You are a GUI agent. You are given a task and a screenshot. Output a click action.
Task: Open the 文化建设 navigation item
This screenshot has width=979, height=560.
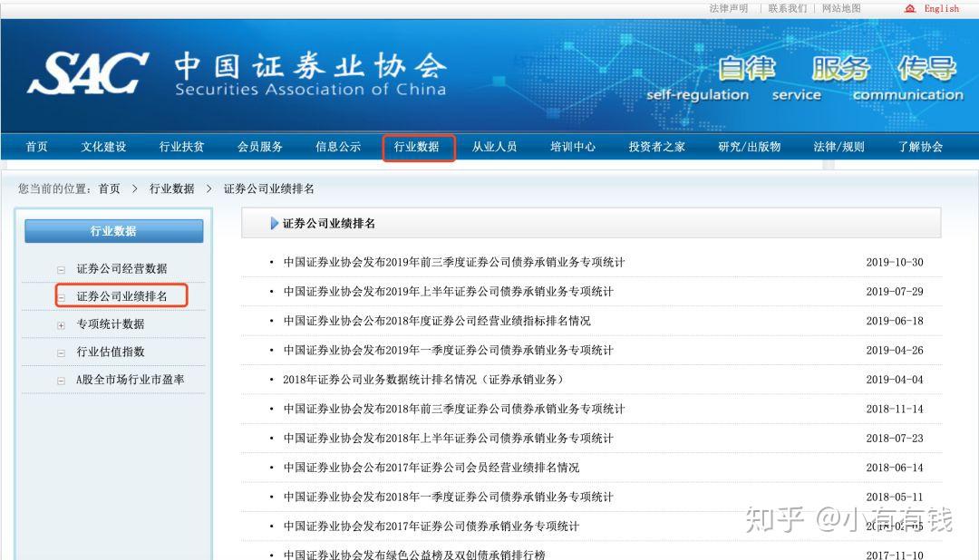coord(103,147)
